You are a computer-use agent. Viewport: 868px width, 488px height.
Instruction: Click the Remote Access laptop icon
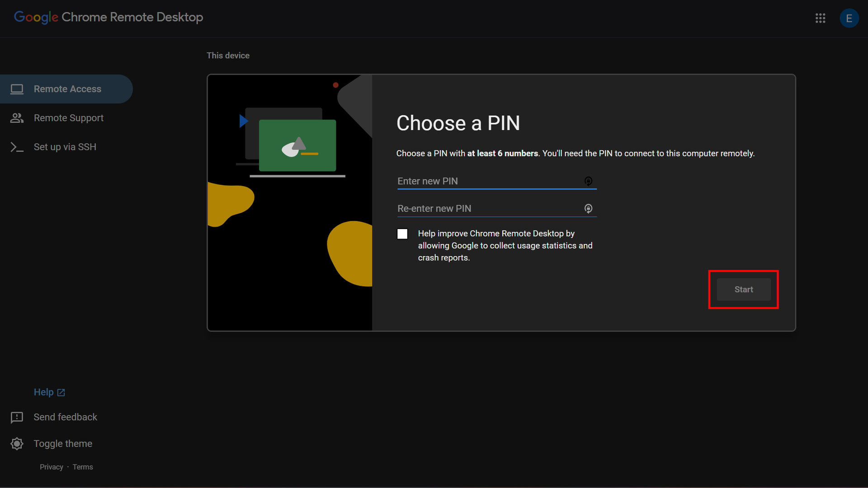(17, 89)
